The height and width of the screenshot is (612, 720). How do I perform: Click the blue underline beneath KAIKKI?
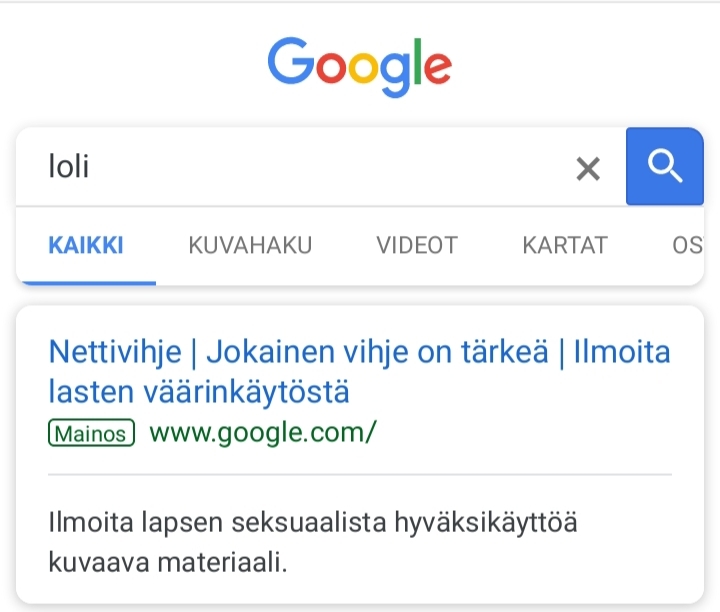(x=86, y=282)
